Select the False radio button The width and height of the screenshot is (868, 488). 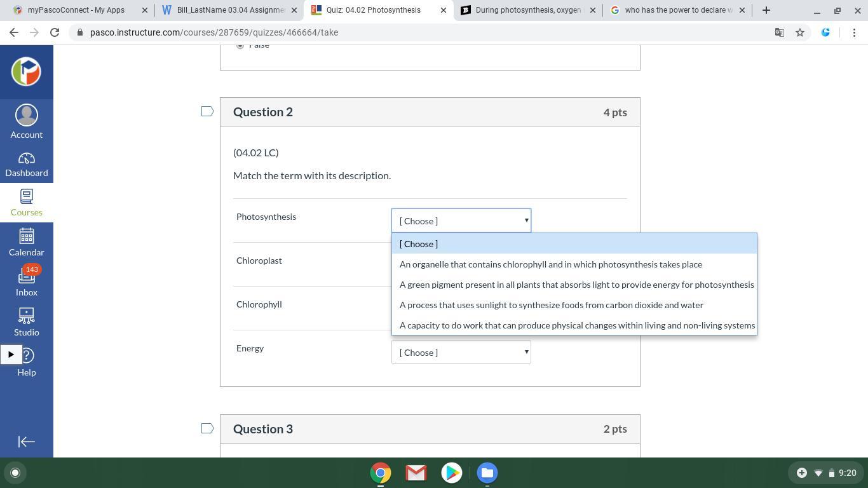tap(240, 44)
